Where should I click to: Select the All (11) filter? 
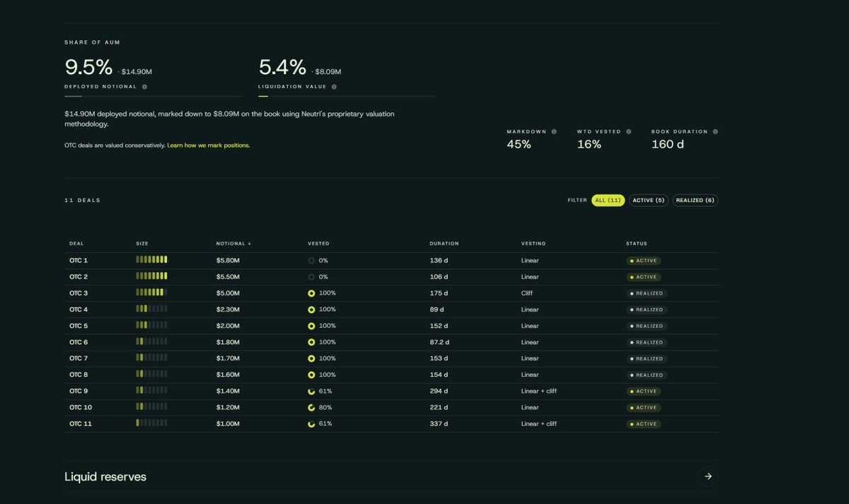(608, 200)
